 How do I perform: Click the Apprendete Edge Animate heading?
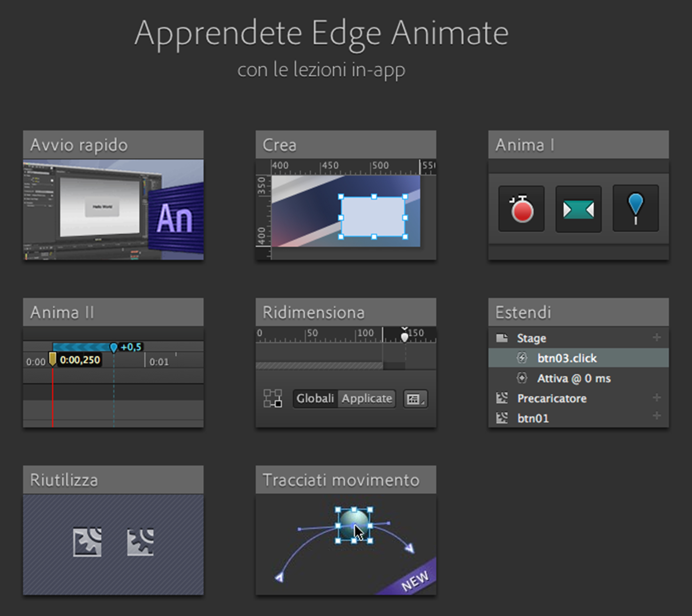point(321,34)
